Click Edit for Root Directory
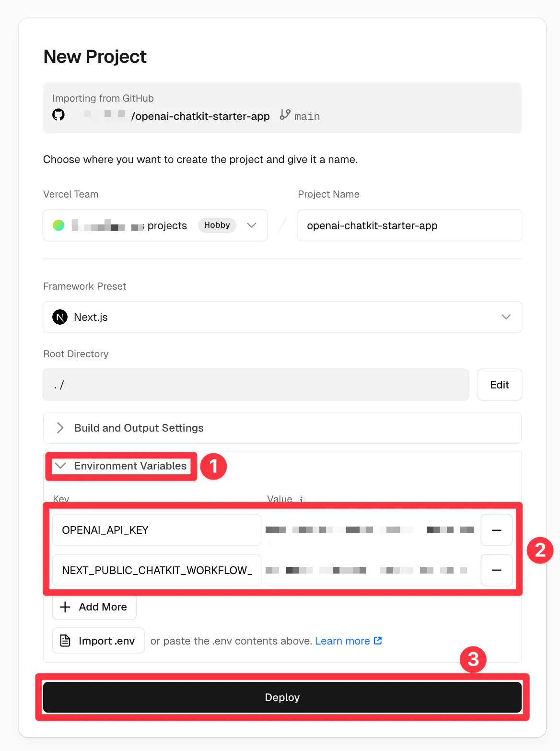The width and height of the screenshot is (560, 751). coord(499,385)
